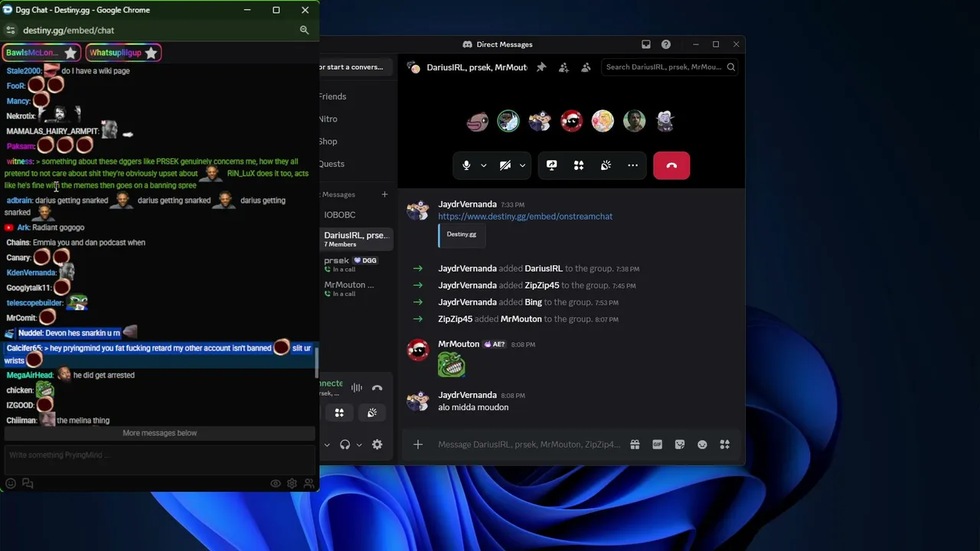Open the sticker picker
This screenshot has width=980, height=551.
pos(680,445)
